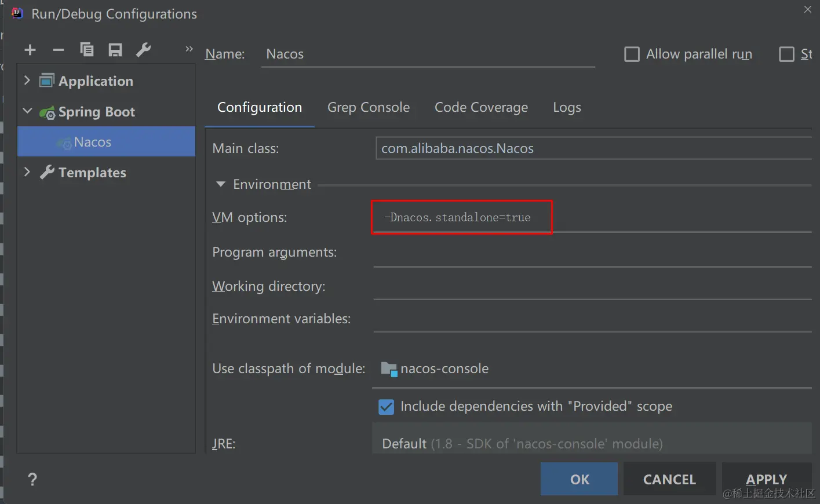Viewport: 820px width, 504px height.
Task: Select the Templates tree item label
Action: 92,173
